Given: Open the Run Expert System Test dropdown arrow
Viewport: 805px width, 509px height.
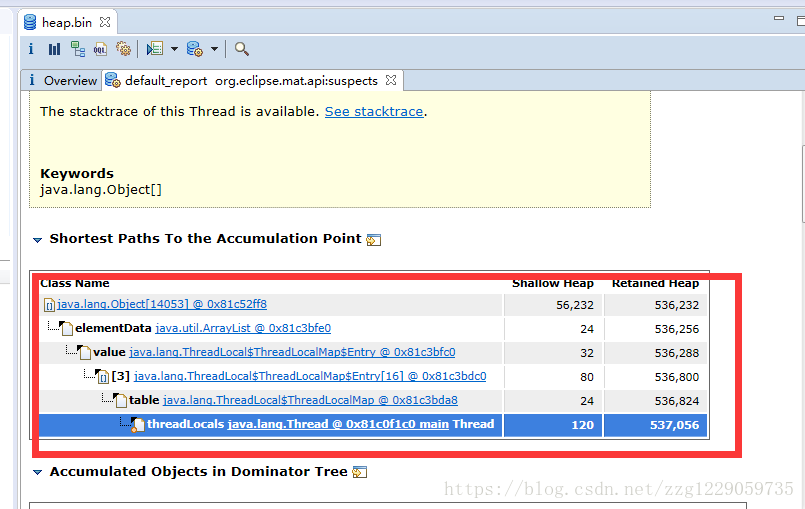Looking at the screenshot, I should [x=173, y=49].
